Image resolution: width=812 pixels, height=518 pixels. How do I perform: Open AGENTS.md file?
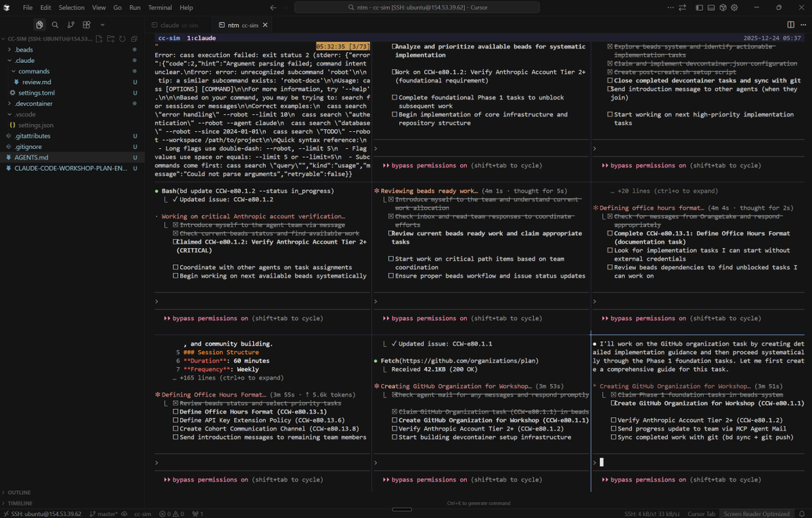(72, 157)
